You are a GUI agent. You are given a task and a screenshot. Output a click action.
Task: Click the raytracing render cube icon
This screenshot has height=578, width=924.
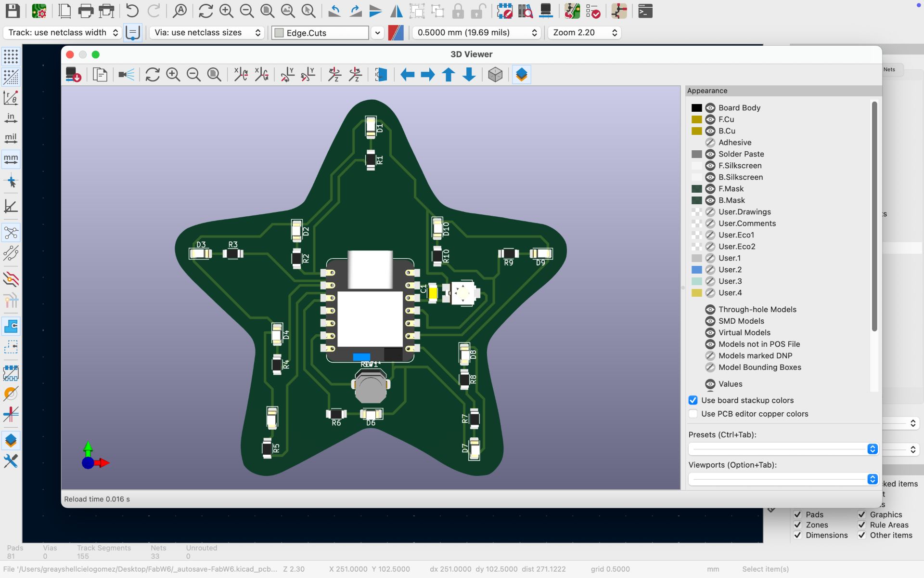(495, 75)
